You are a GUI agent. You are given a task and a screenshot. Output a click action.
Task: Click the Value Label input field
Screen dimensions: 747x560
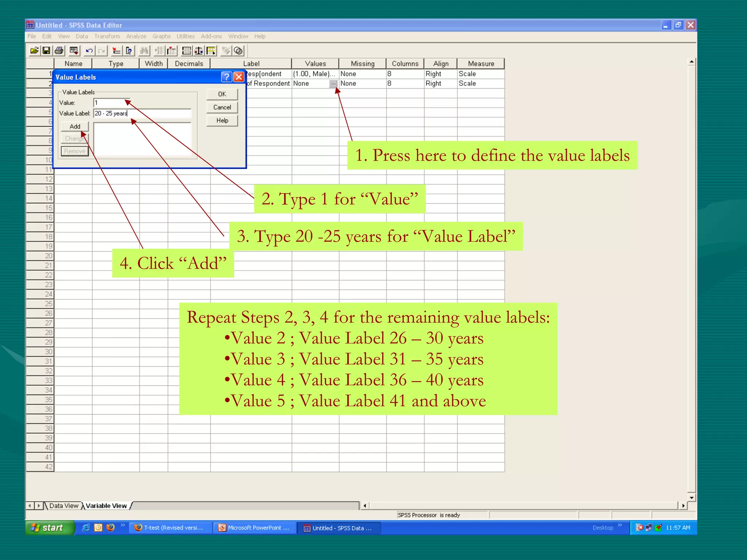[x=142, y=113]
